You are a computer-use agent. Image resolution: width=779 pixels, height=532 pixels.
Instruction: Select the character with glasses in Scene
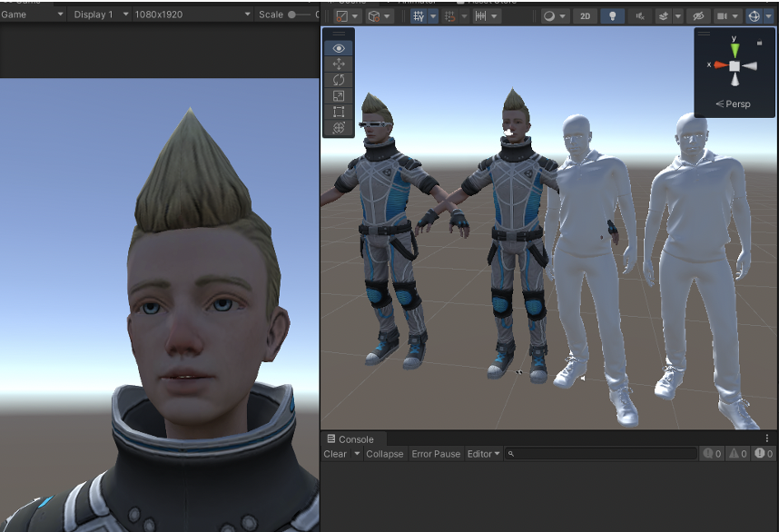[385, 229]
